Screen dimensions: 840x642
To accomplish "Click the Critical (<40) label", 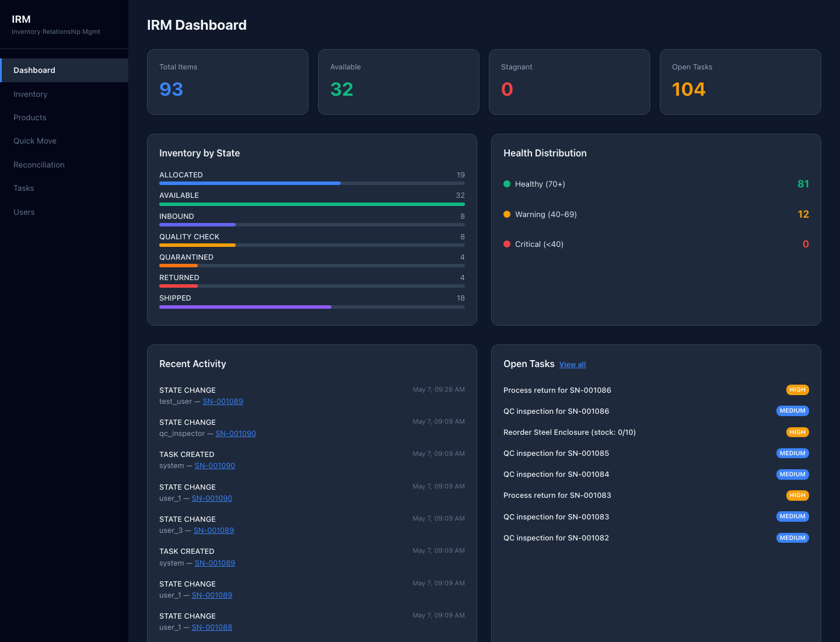I will (539, 245).
